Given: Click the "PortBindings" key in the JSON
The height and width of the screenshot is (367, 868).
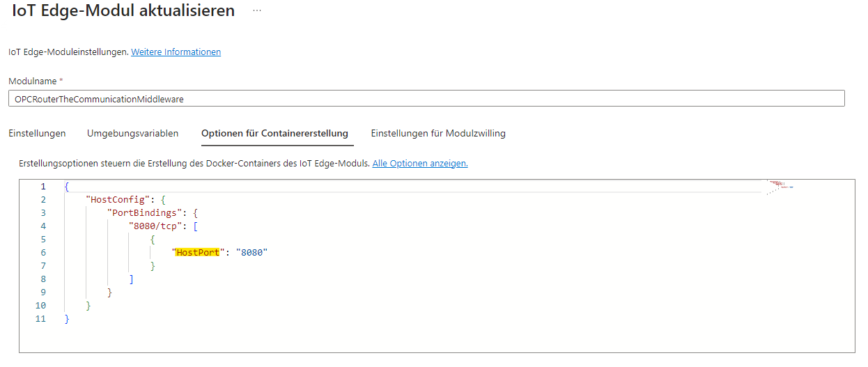Looking at the screenshot, I should [145, 213].
